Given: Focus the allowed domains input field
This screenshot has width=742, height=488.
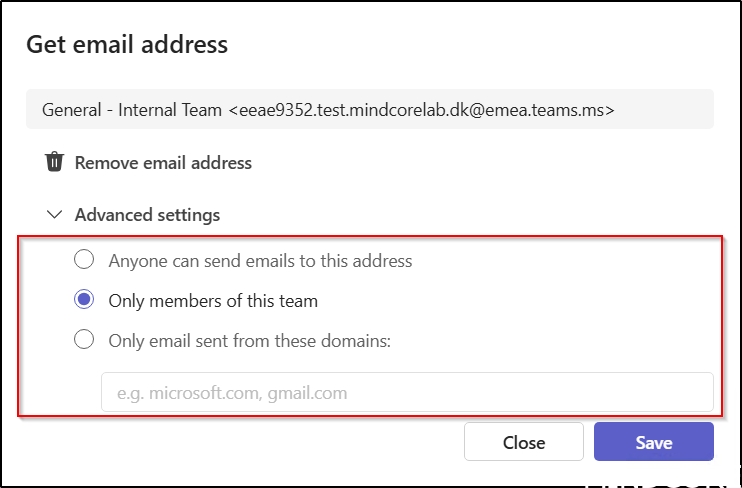Looking at the screenshot, I should (407, 393).
